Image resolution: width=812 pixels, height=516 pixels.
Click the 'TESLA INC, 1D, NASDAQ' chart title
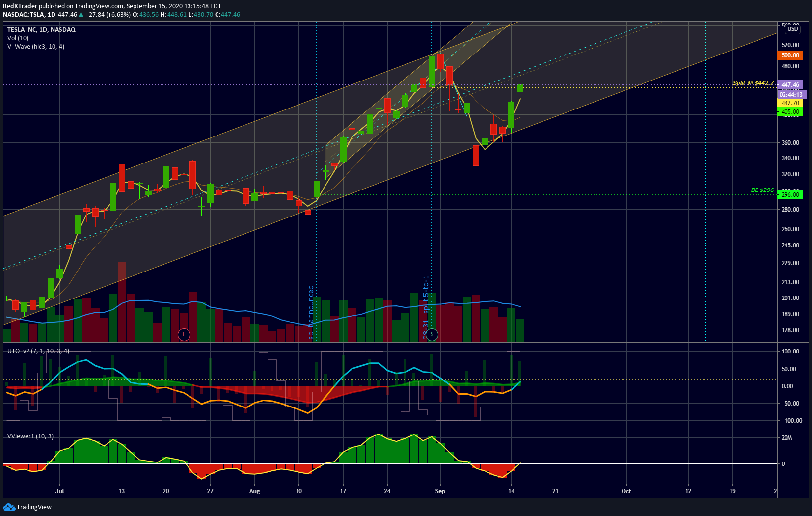pos(41,30)
